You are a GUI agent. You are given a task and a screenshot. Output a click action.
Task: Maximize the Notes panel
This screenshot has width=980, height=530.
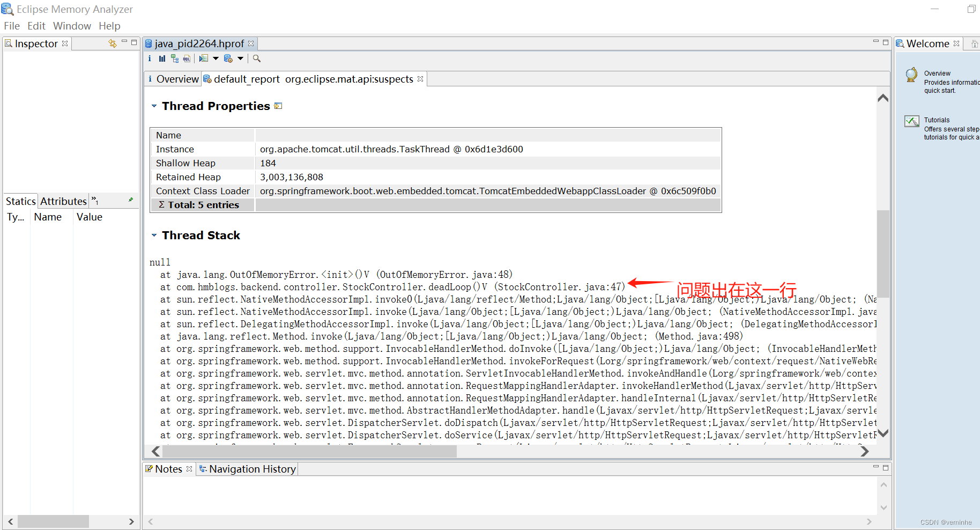tap(886, 467)
